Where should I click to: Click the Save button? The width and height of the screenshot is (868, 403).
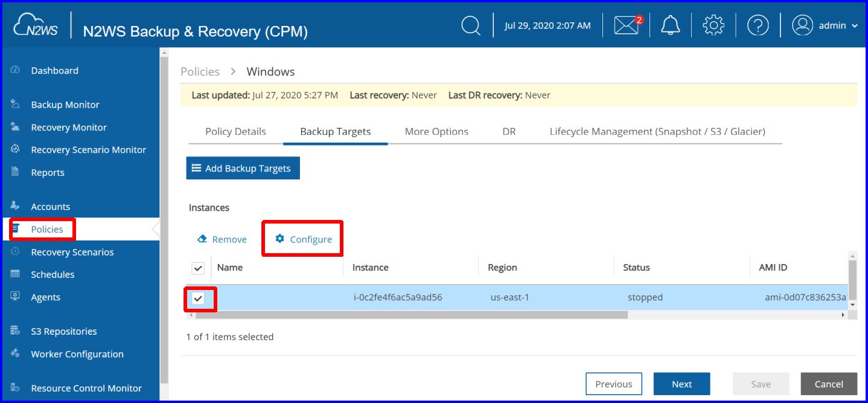pos(761,384)
